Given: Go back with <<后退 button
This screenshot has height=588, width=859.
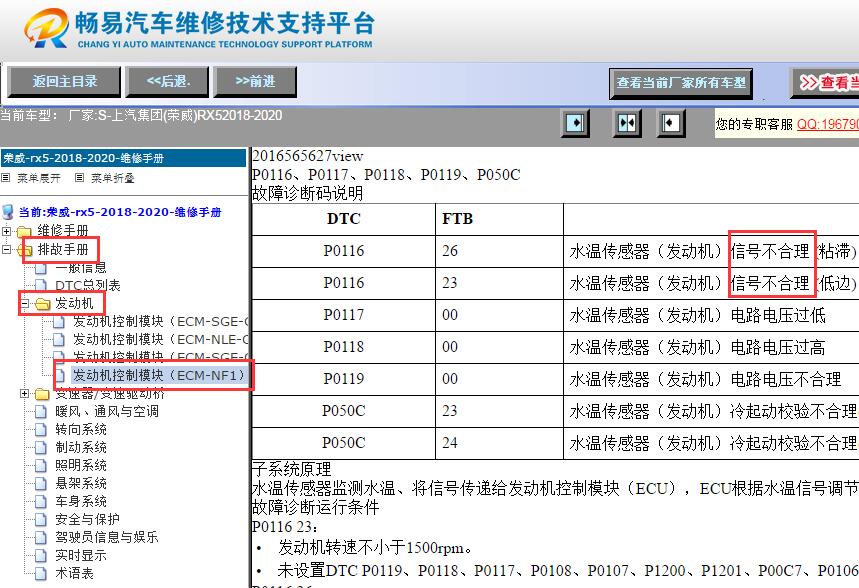Looking at the screenshot, I should click(168, 82).
